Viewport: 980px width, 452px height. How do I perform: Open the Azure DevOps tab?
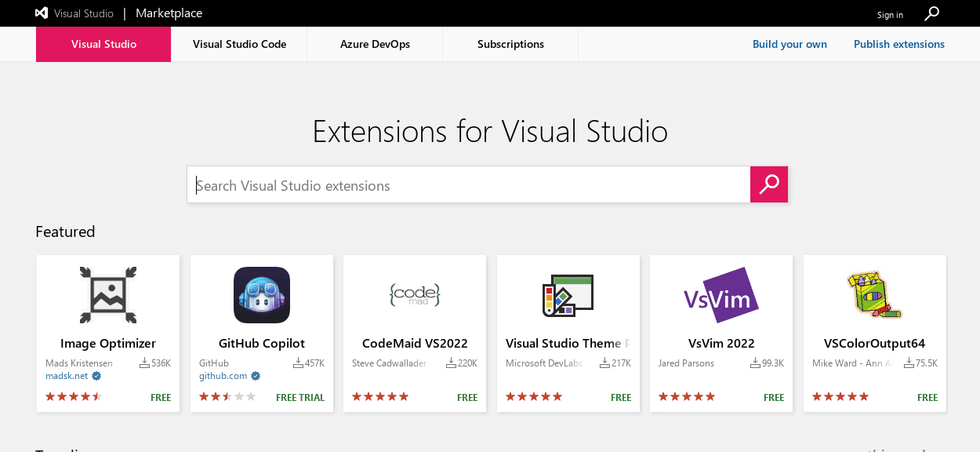(x=375, y=44)
